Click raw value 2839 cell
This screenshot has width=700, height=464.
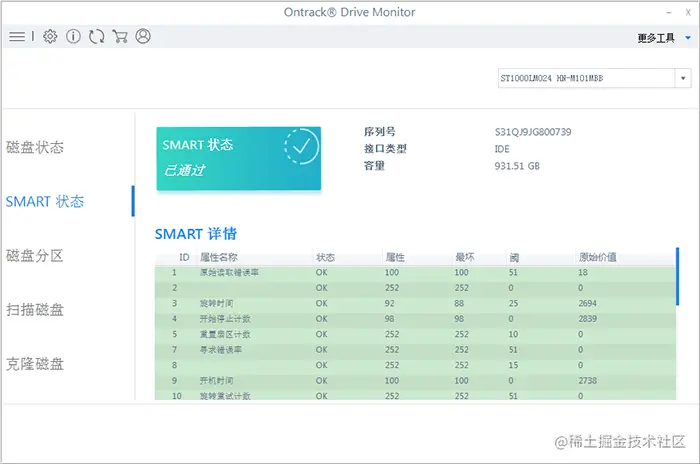[588, 319]
